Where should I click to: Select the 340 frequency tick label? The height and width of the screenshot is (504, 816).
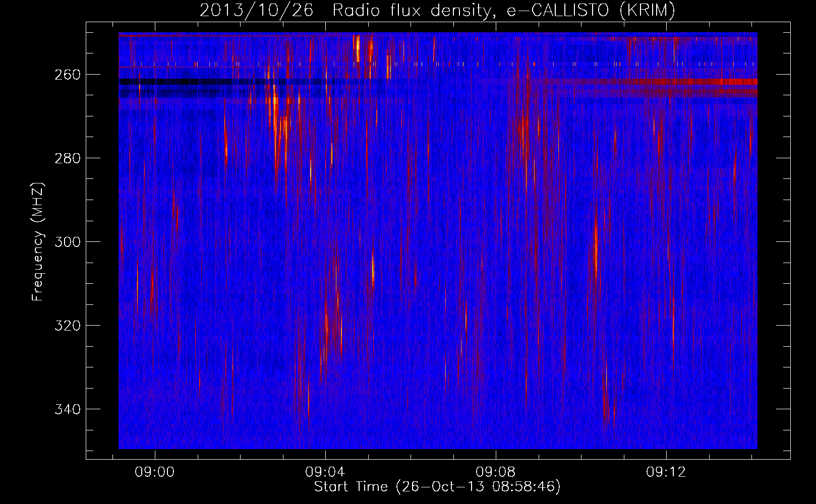[x=68, y=409]
